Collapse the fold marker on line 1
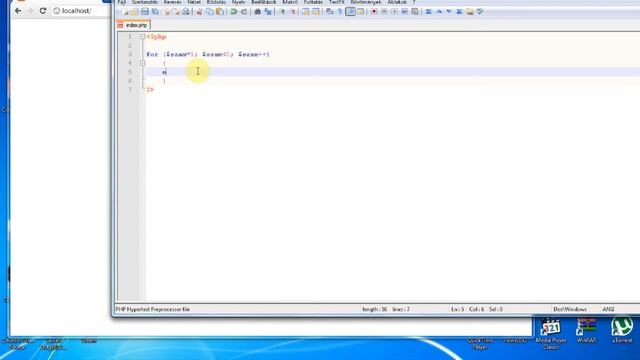Viewport: 640px width, 360px height. pyautogui.click(x=142, y=37)
